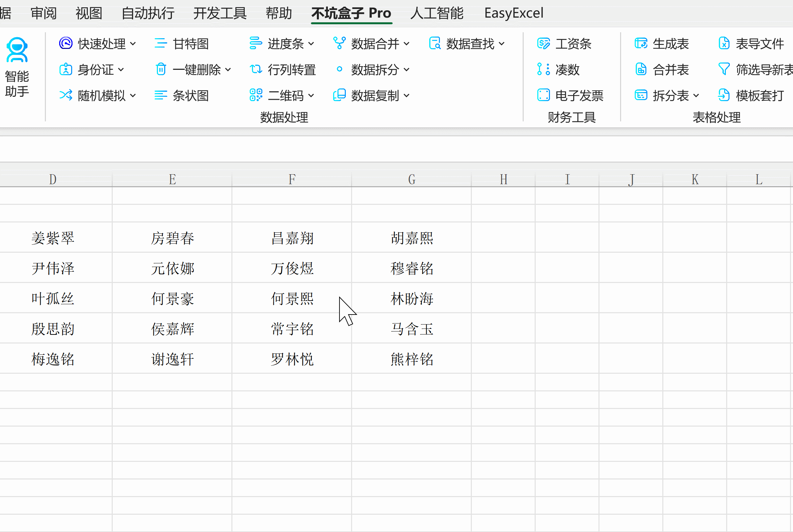The width and height of the screenshot is (793, 532).
Task: Select column H header
Action: [503, 180]
